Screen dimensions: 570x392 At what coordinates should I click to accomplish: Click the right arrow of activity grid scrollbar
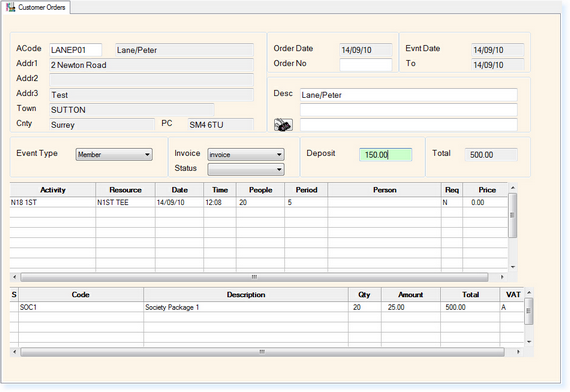pyautogui.click(x=502, y=277)
